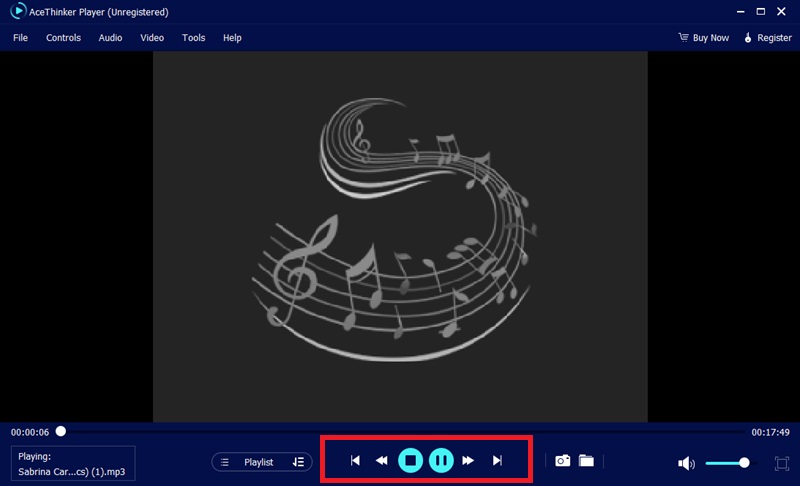Mute the audio with the speaker icon

point(686,463)
